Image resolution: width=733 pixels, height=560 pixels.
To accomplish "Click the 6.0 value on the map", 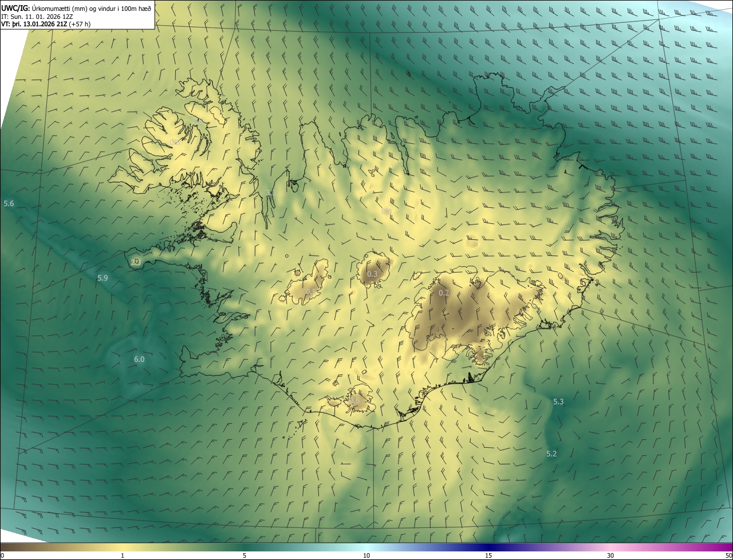I will (x=139, y=360).
